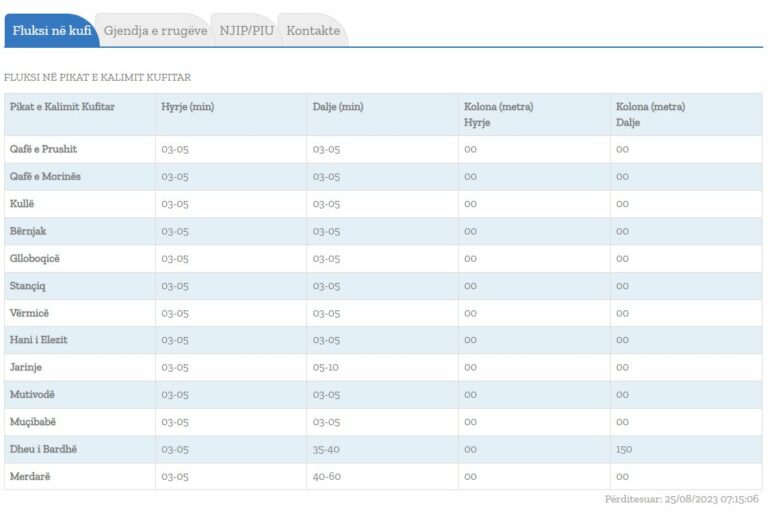Click Dheu i Bardhë exit time 35-40
Image resolution: width=768 pixels, height=514 pixels.
coord(326,449)
